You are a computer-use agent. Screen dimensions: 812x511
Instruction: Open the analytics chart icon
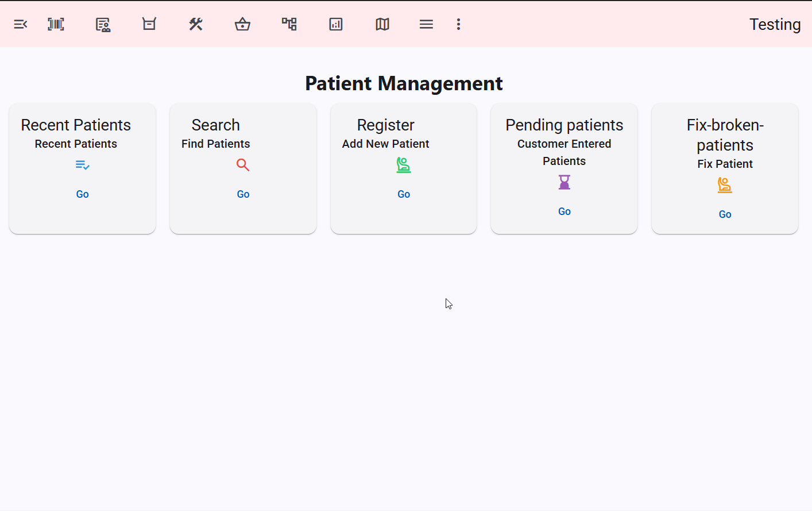coord(336,24)
